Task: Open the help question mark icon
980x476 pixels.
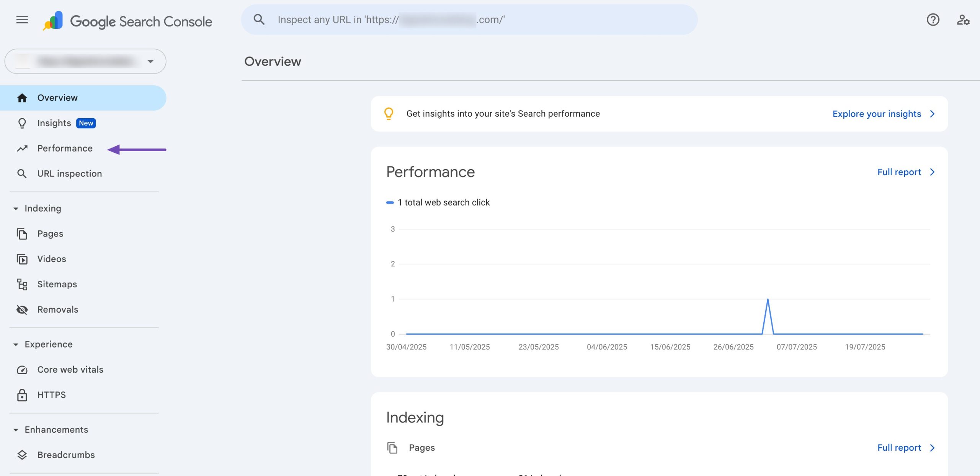Action: click(934, 20)
